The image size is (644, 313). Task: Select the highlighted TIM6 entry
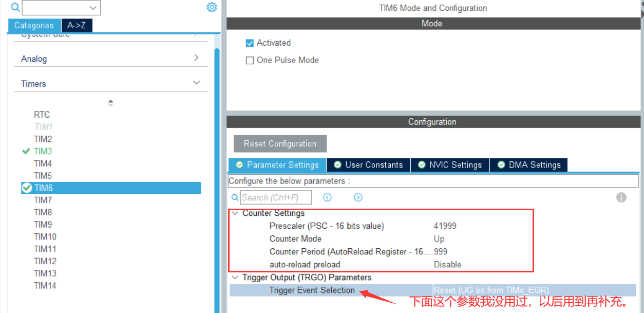click(x=111, y=188)
